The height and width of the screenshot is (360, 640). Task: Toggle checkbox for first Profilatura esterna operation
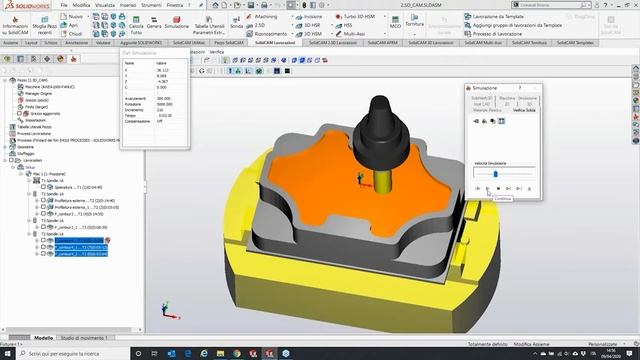click(43, 200)
